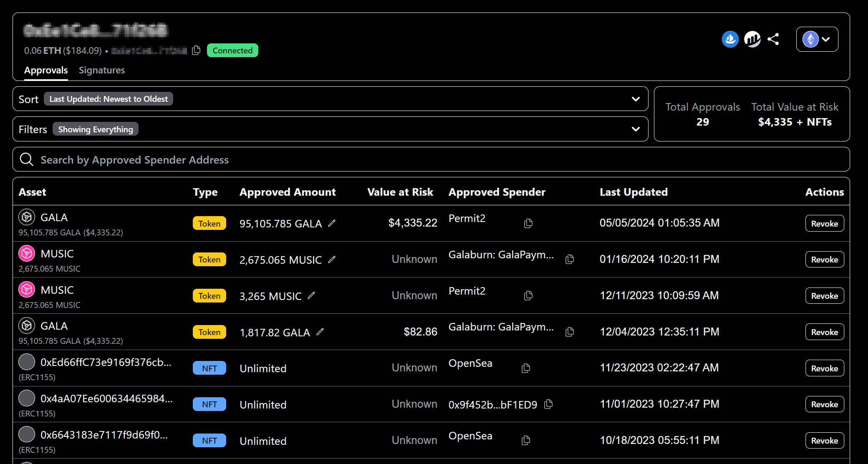Expand the Sort options dropdown
Image resolution: width=868 pixels, height=464 pixels.
[x=635, y=99]
